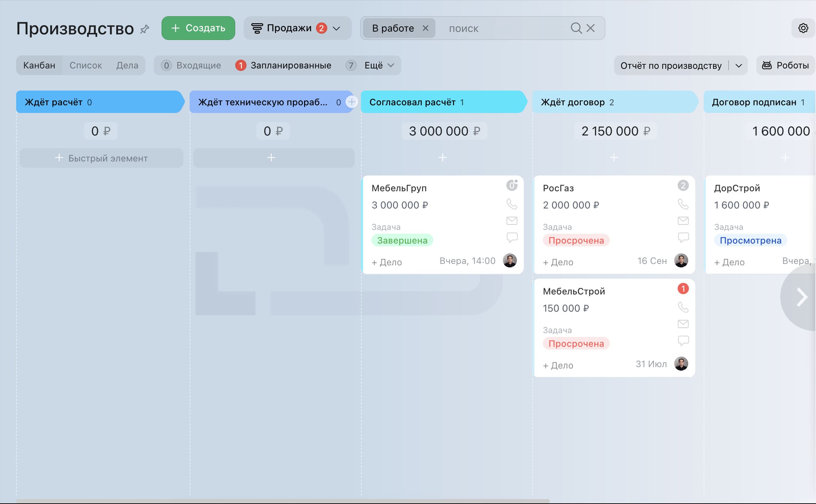Open the МебельСтрой deal title
Screen dimensions: 816x504
[574, 291]
